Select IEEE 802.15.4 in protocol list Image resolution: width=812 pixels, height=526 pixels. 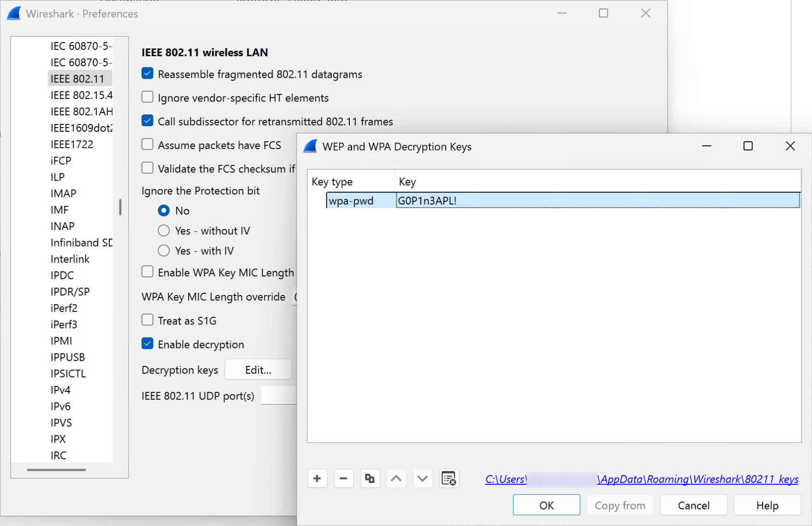pyautogui.click(x=81, y=95)
